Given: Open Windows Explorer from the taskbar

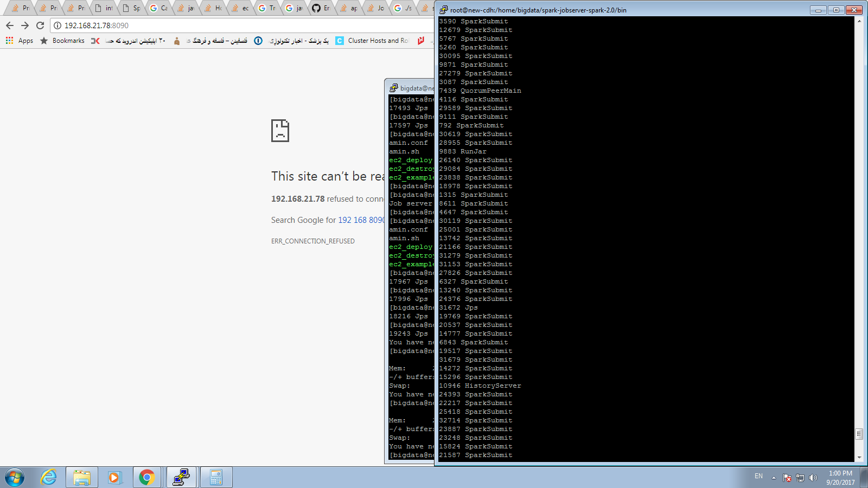Looking at the screenshot, I should [81, 477].
